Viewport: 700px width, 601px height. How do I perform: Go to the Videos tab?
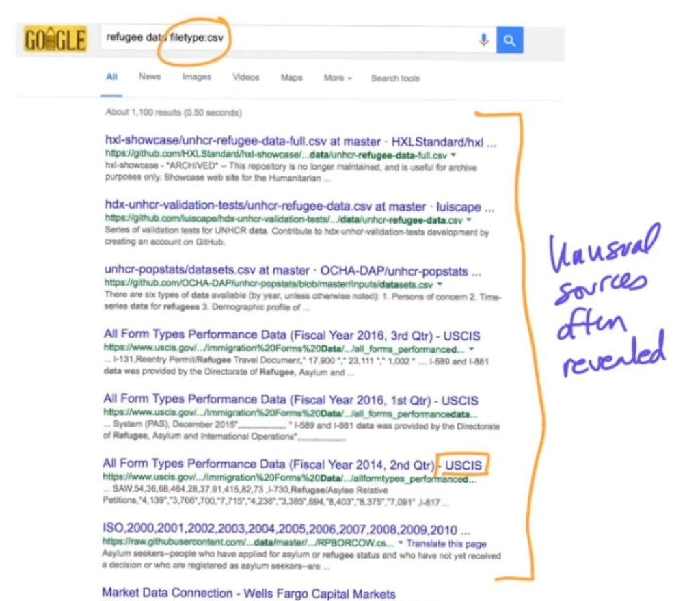tap(245, 77)
